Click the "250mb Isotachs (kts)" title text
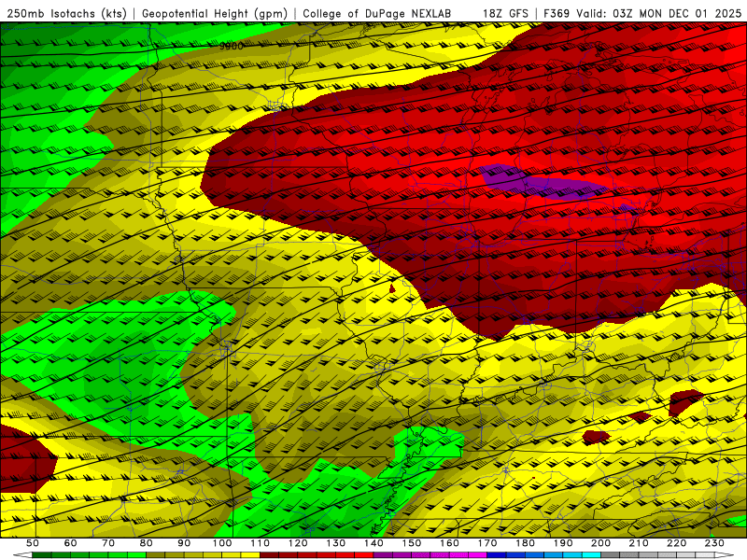747x560 pixels. 66,14
